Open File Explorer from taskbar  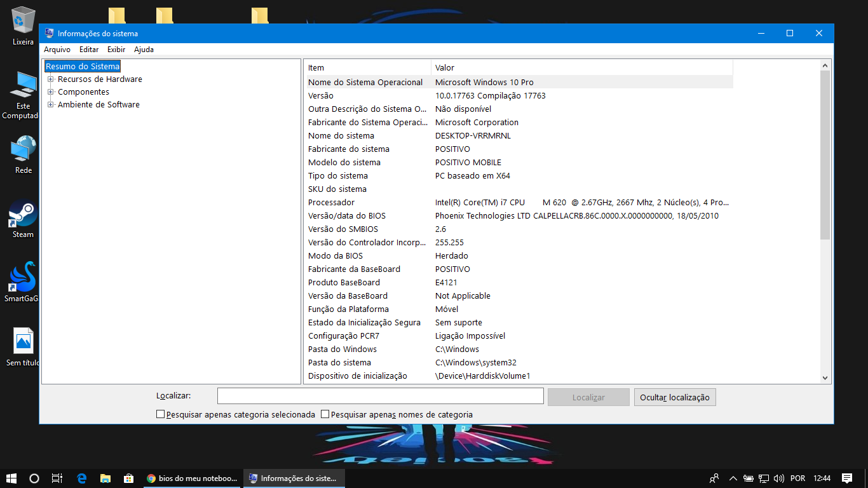tap(105, 478)
